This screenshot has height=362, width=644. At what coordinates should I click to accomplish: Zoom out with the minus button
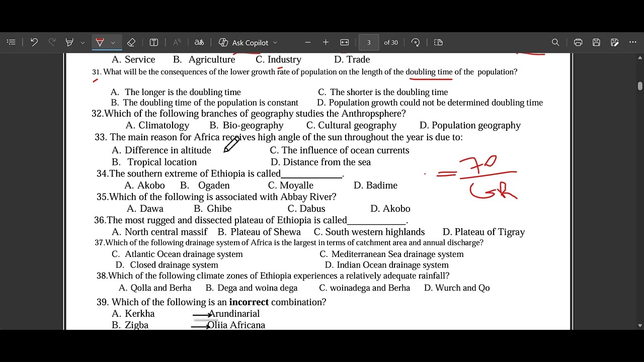click(308, 43)
